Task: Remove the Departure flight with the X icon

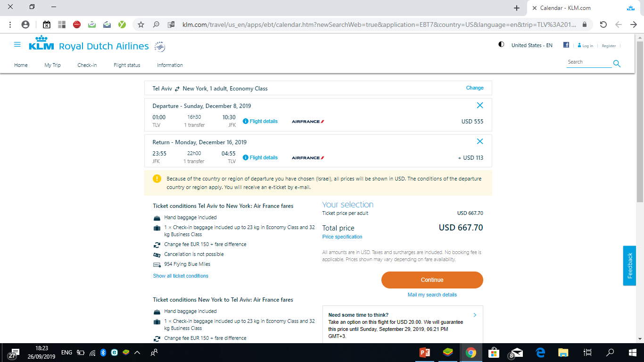Action: click(480, 105)
